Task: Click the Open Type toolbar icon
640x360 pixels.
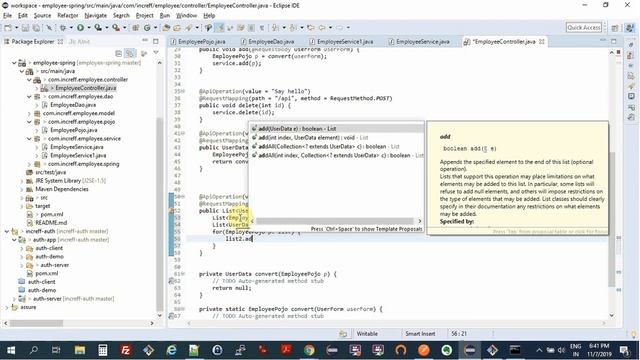Action: (x=166, y=28)
